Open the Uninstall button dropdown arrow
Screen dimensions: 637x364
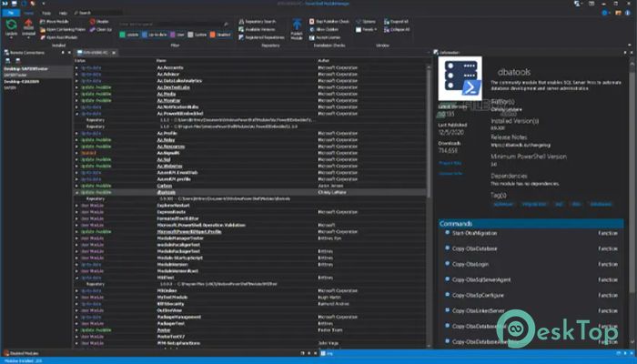28,38
